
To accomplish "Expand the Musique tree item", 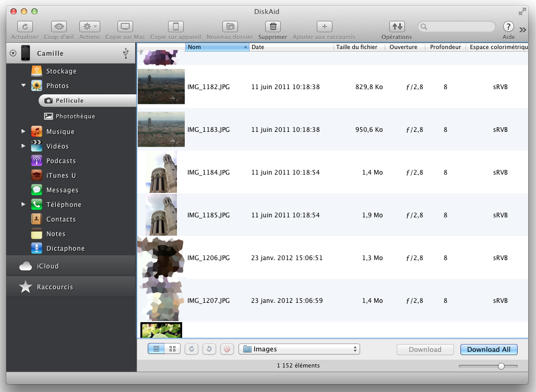I will click(23, 132).
